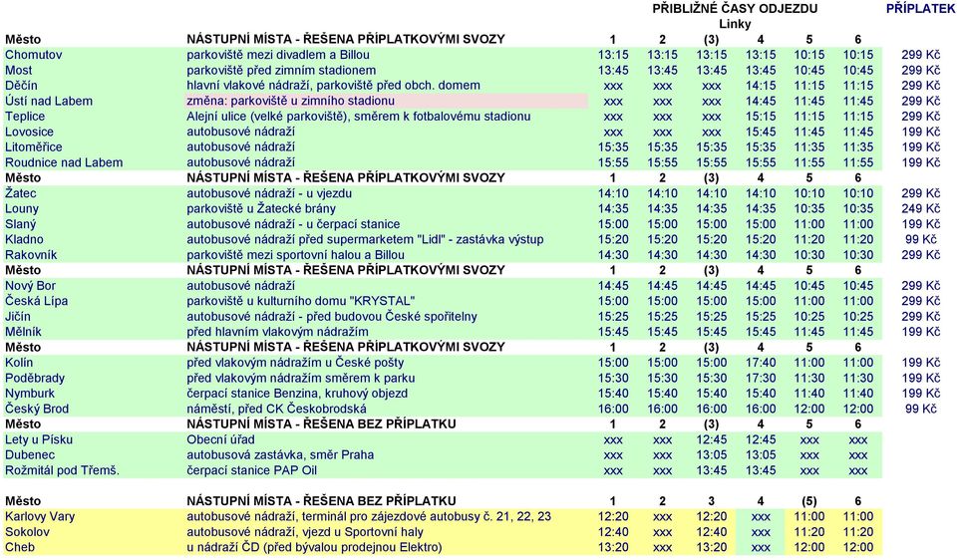Click the Poděbrady city name
This screenshot has height=560, width=957.
coord(35,379)
